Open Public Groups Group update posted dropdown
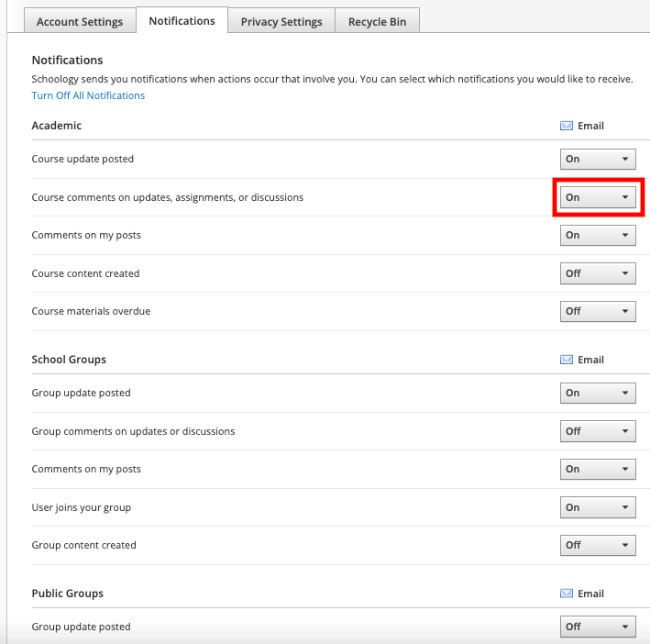Viewport: 650px width, 644px height. (x=598, y=627)
